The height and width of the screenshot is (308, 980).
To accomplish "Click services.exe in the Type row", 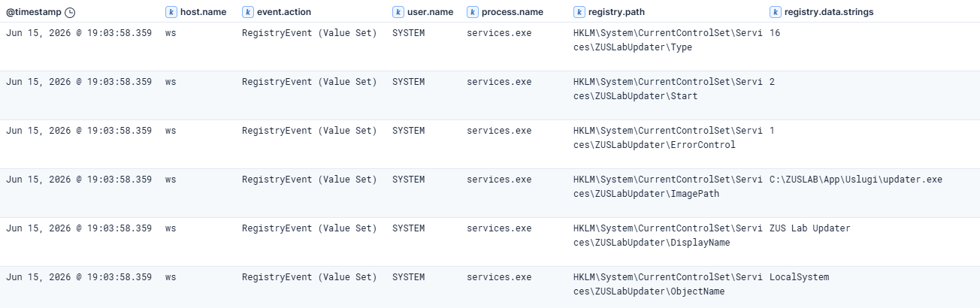I will [499, 33].
